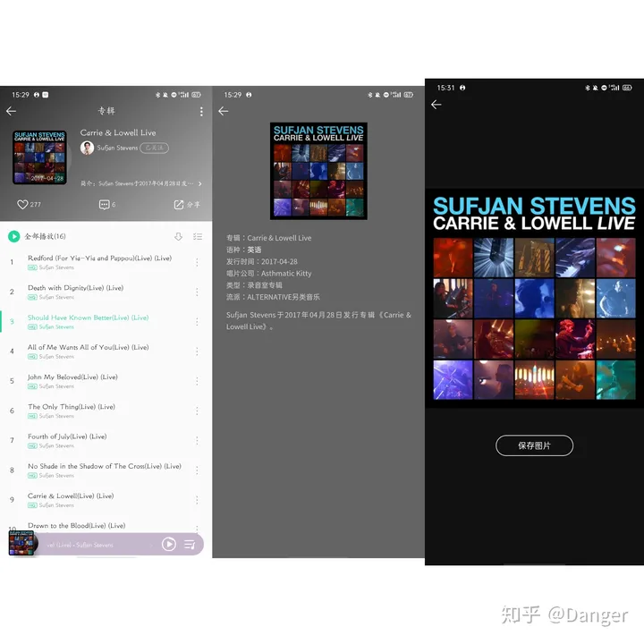Like the album with the heart icon

(x=22, y=205)
